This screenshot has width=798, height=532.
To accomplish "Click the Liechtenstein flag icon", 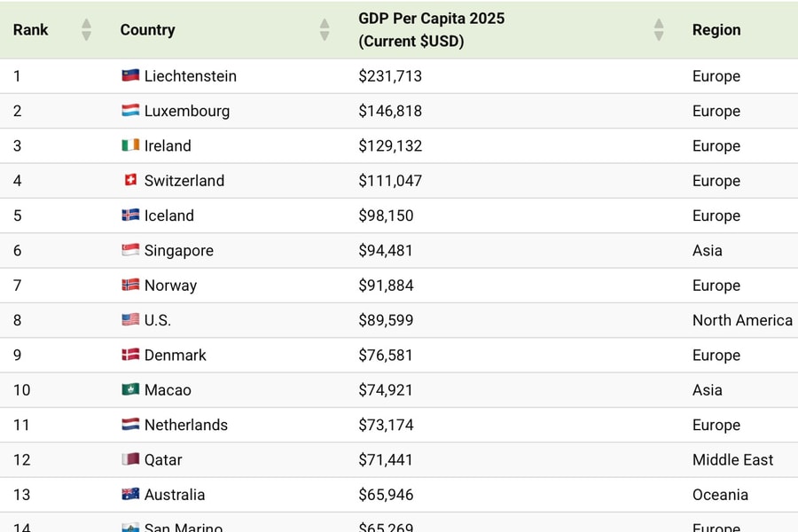I will click(130, 76).
